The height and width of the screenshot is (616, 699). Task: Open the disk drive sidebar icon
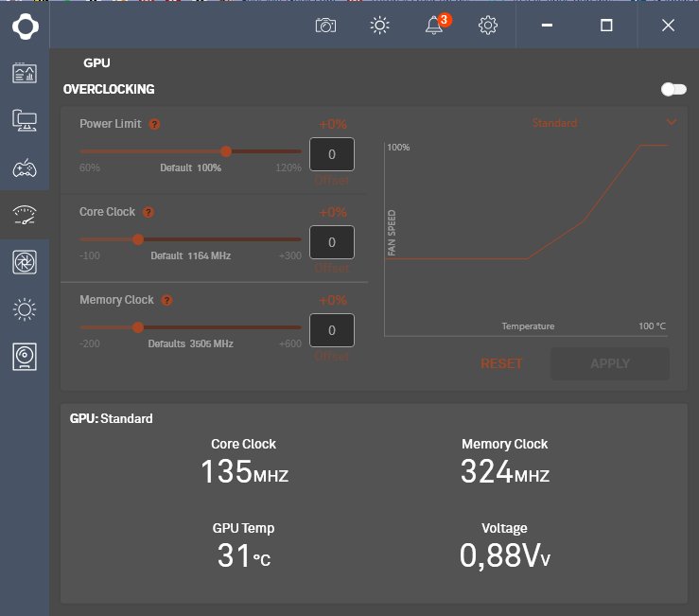[25, 357]
